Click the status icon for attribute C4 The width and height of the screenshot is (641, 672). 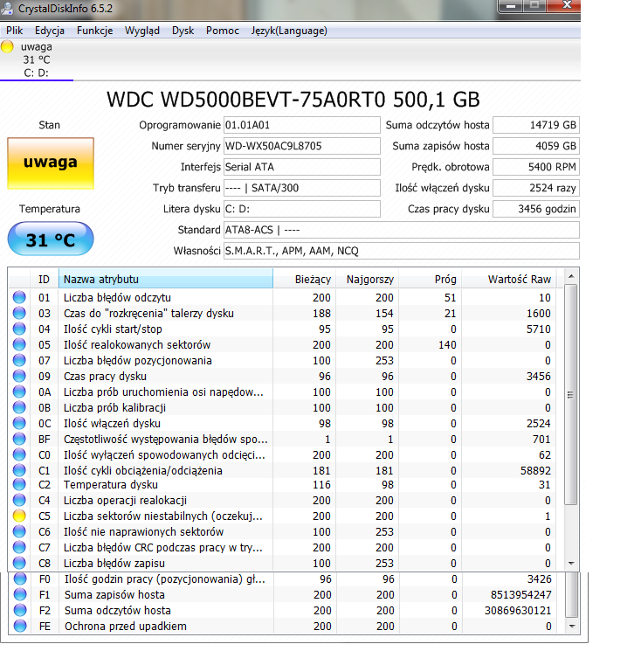[19, 500]
